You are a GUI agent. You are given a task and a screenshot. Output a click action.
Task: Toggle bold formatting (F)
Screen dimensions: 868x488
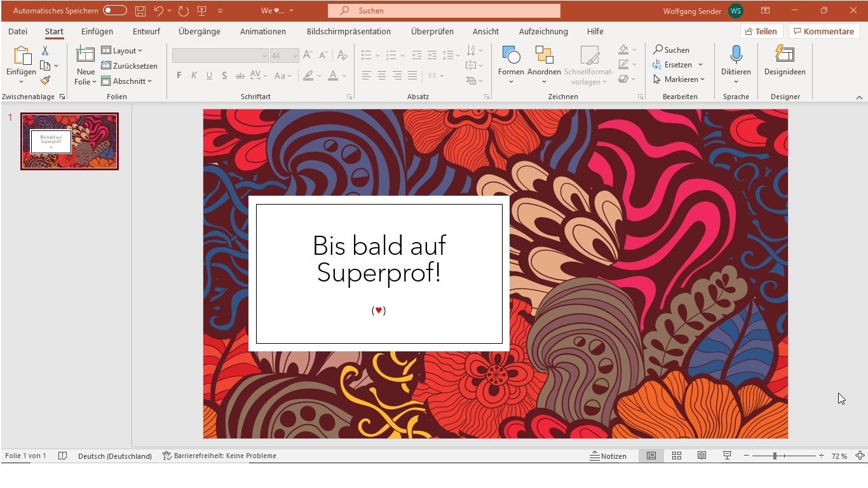[x=179, y=76]
